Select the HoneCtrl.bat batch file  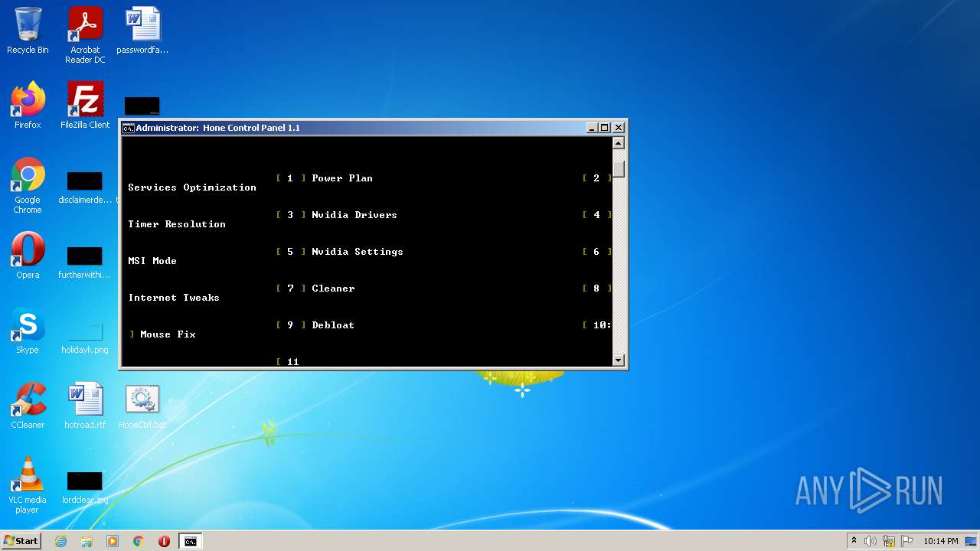pos(142,406)
